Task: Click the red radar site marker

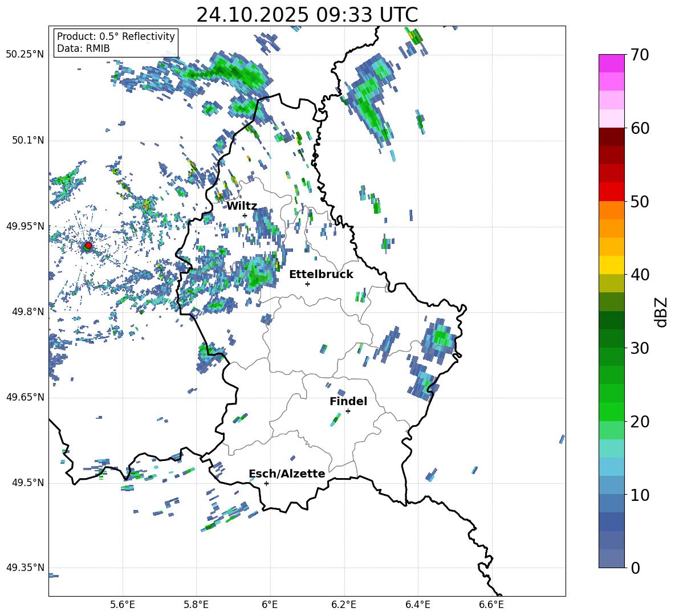Action: [88, 246]
